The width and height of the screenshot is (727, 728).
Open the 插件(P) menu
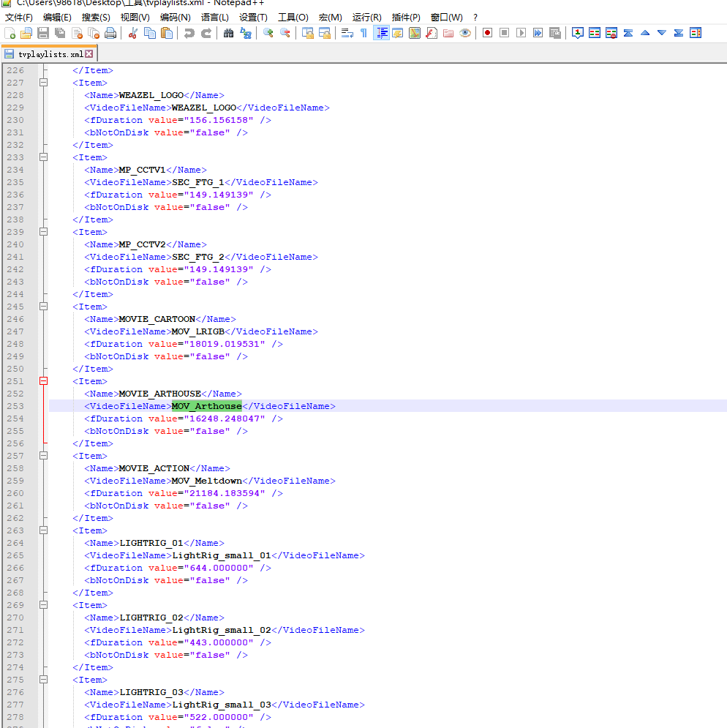tap(406, 17)
